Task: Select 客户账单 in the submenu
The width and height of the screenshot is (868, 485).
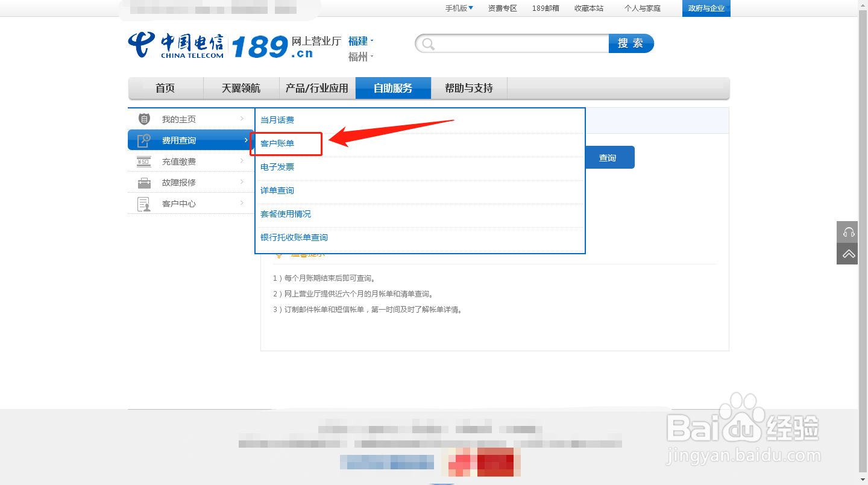Action: [277, 143]
